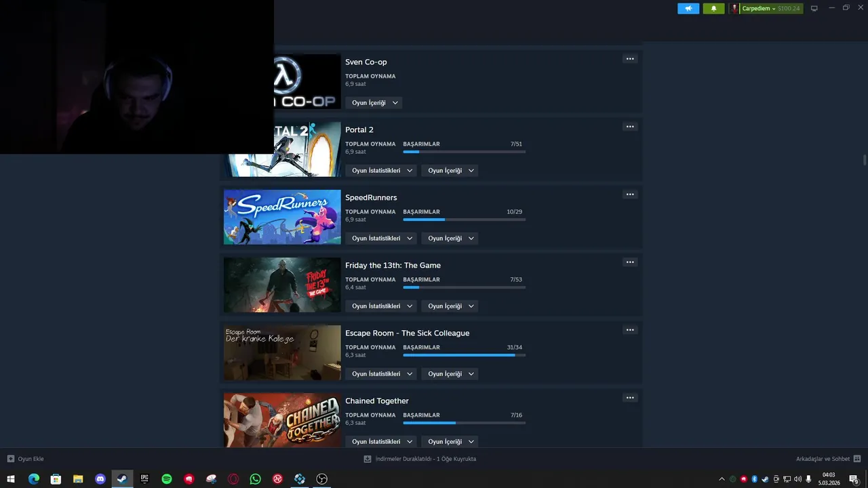
Task: Switch to Big Picture mode icon
Action: point(814,9)
